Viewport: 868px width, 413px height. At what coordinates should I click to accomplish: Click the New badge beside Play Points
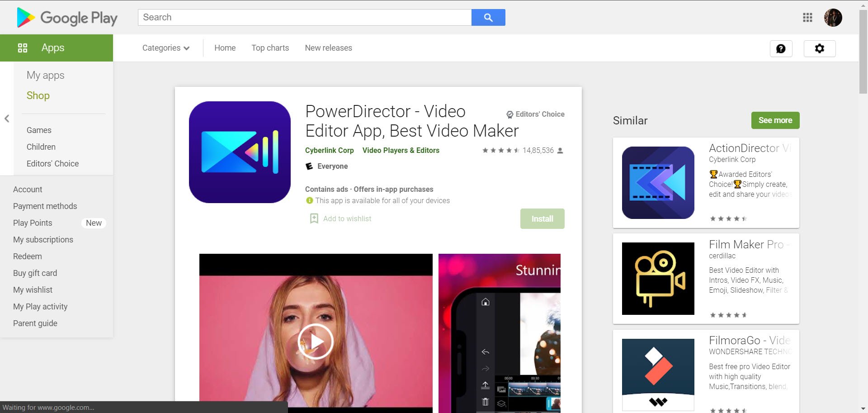[x=94, y=223]
